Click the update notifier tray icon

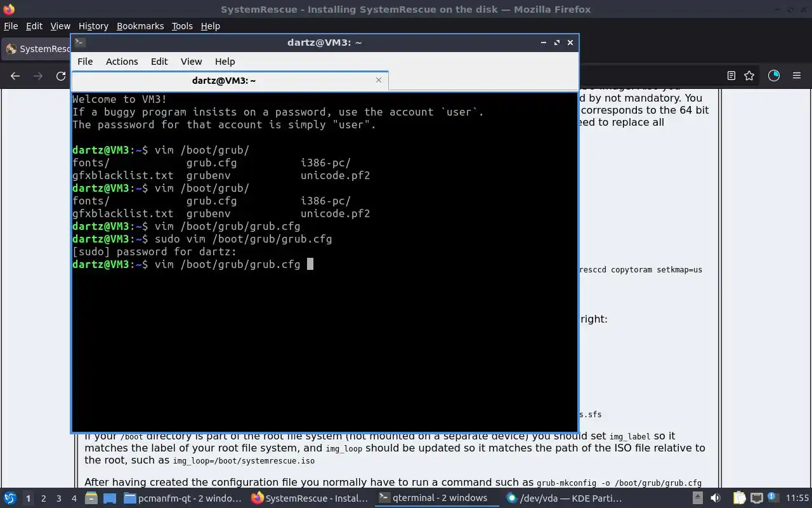(772, 498)
